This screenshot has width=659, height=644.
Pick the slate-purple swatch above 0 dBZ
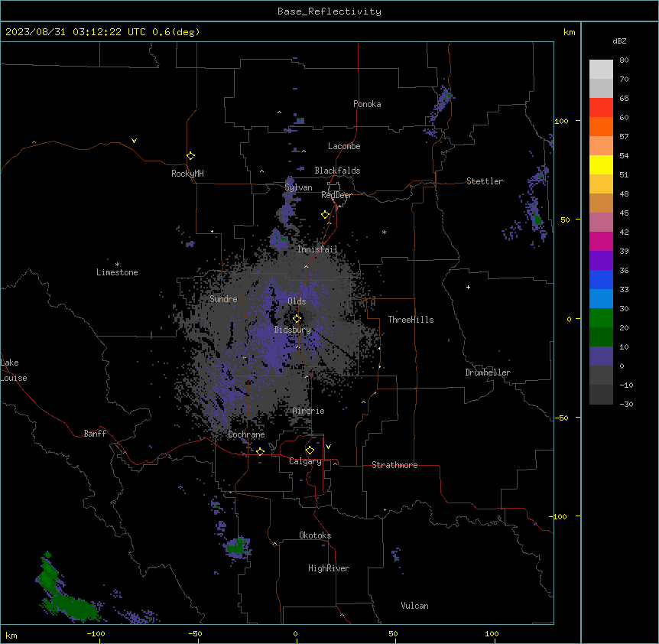[601, 356]
